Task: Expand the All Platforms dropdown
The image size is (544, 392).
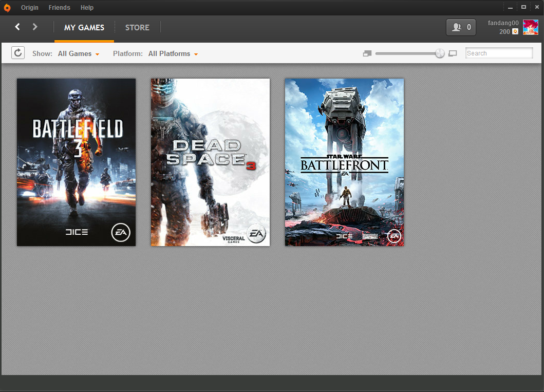Action: 173,54
